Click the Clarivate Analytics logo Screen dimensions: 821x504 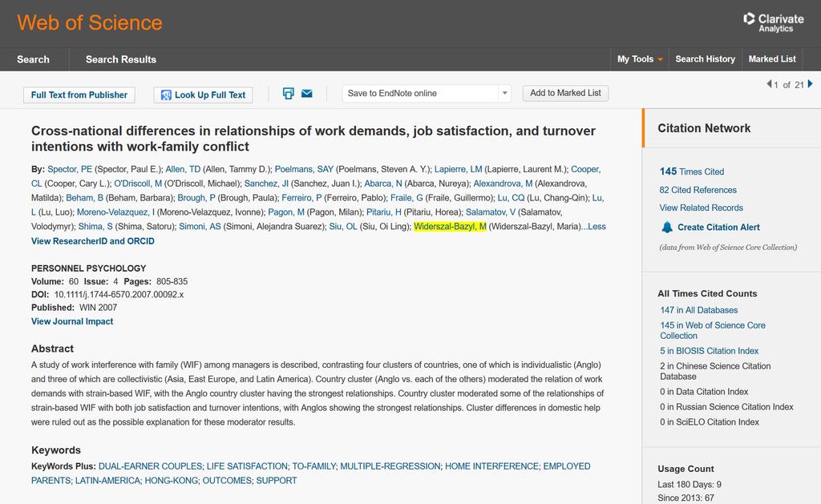click(x=774, y=22)
